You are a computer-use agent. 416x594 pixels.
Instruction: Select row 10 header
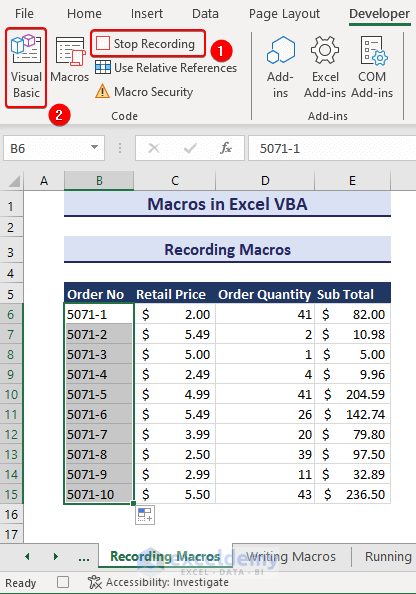coord(11,394)
